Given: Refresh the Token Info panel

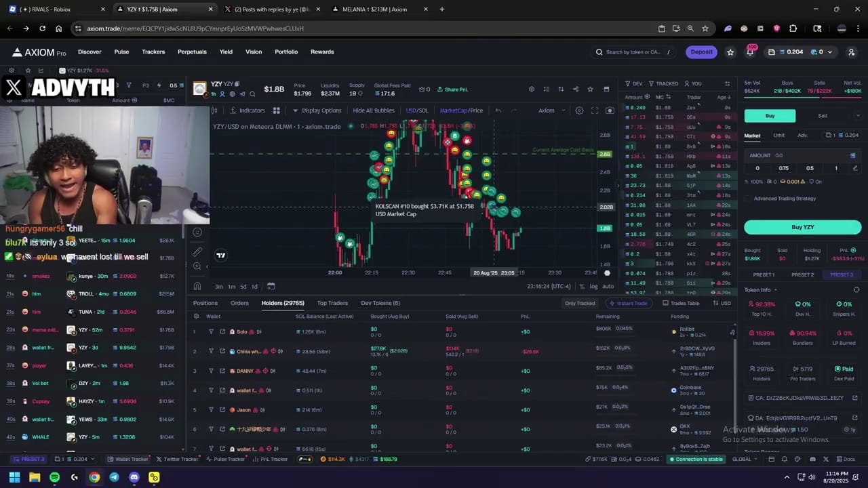Looking at the screenshot, I should pyautogui.click(x=856, y=290).
